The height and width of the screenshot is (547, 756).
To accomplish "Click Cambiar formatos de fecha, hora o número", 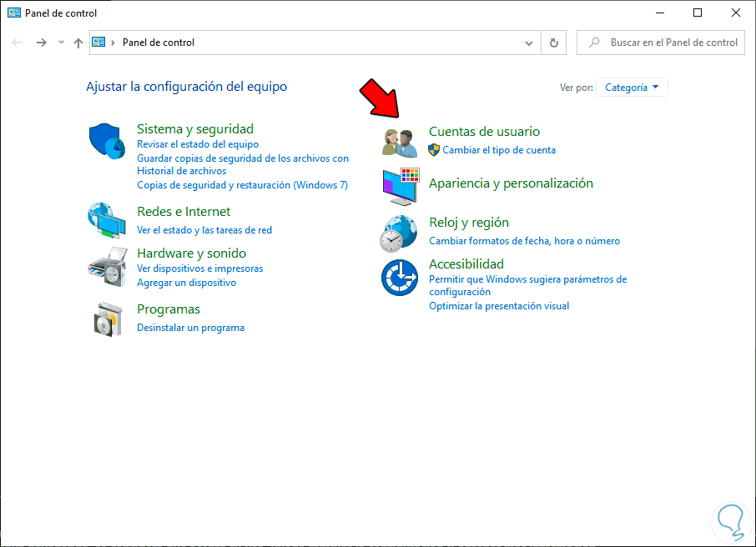I will tap(525, 240).
